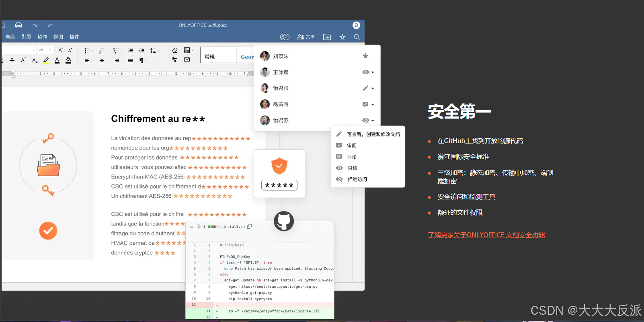Screen dimensions: 644x322
Task: Click the mail merge envelope icon
Action: pyautogui.click(x=187, y=59)
